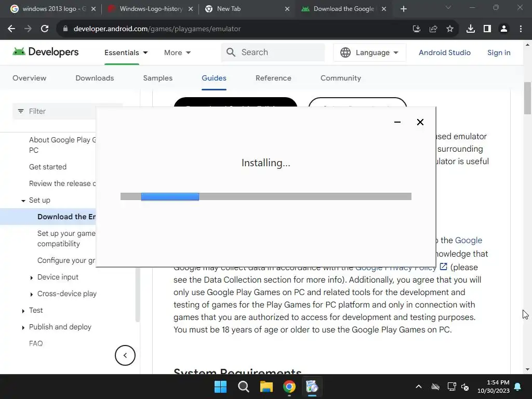The height and width of the screenshot is (399, 532).
Task: Expand the Publish and deploy section
Action: (x=23, y=327)
